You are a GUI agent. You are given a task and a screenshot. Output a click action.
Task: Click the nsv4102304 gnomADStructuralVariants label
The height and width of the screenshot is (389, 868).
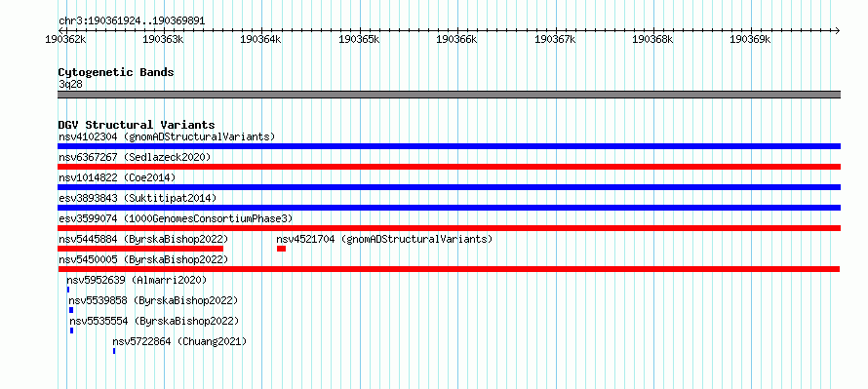click(x=167, y=136)
